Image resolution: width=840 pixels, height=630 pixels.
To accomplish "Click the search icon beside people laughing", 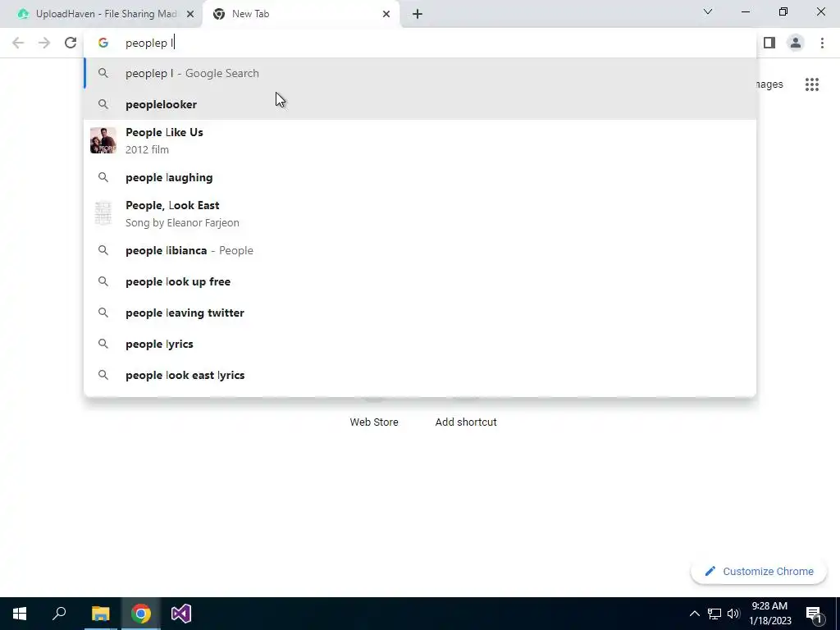I will [x=103, y=177].
